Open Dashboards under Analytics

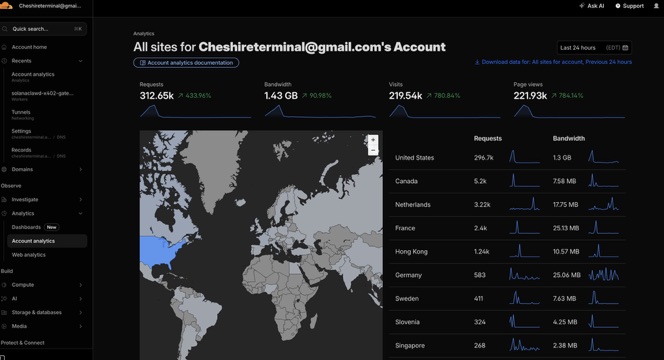pos(26,227)
